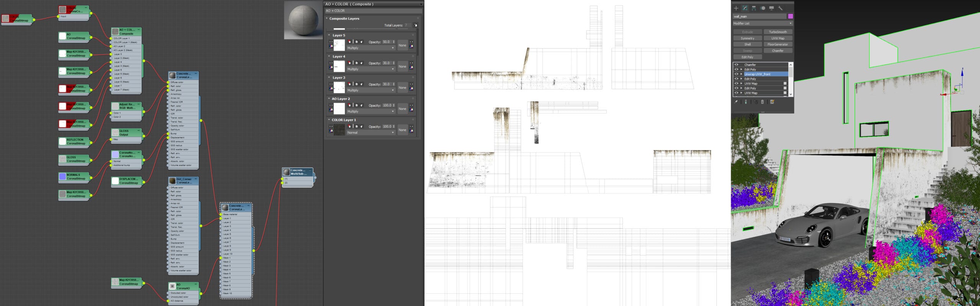
Task: Open the Create panel plus icon
Action: pyautogui.click(x=736, y=8)
